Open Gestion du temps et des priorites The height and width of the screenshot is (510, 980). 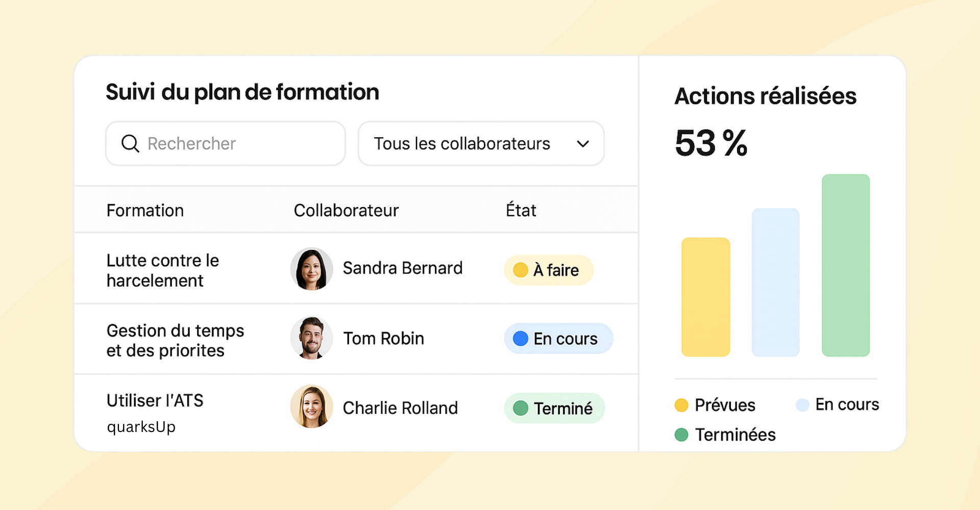coord(175,340)
